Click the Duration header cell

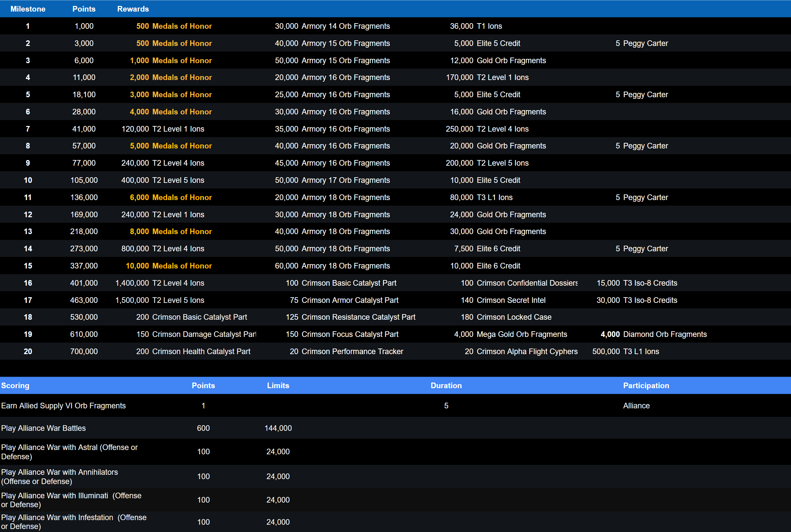[446, 386]
